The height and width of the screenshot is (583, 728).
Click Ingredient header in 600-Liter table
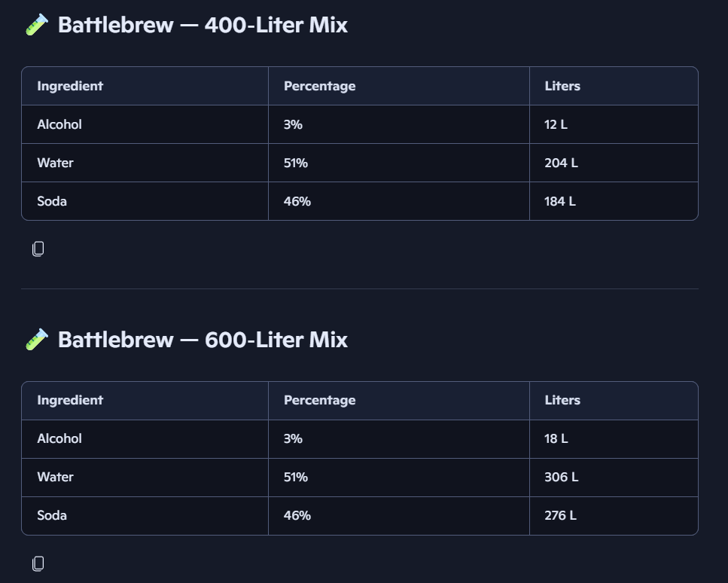(x=70, y=400)
